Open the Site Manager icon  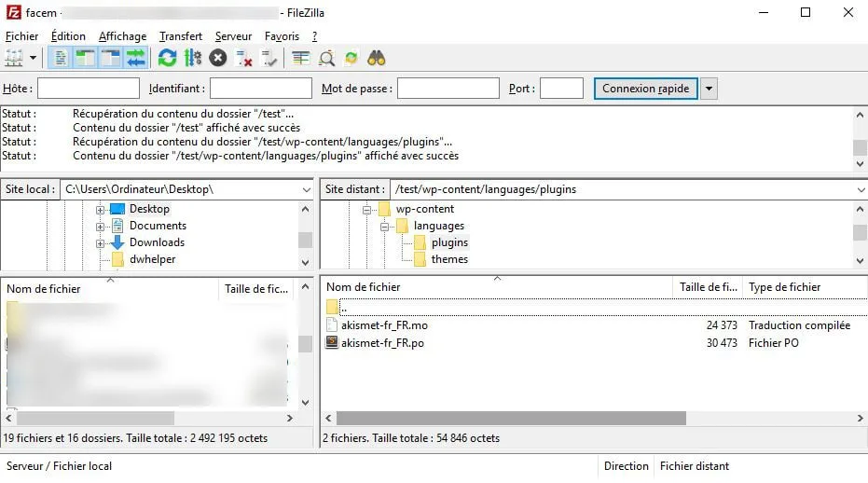[x=14, y=58]
